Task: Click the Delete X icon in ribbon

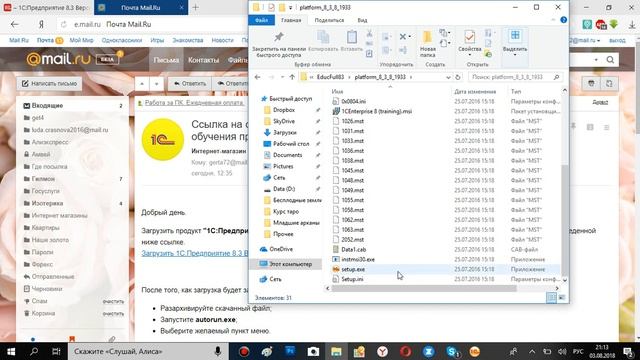Action: pyautogui.click(x=403, y=37)
